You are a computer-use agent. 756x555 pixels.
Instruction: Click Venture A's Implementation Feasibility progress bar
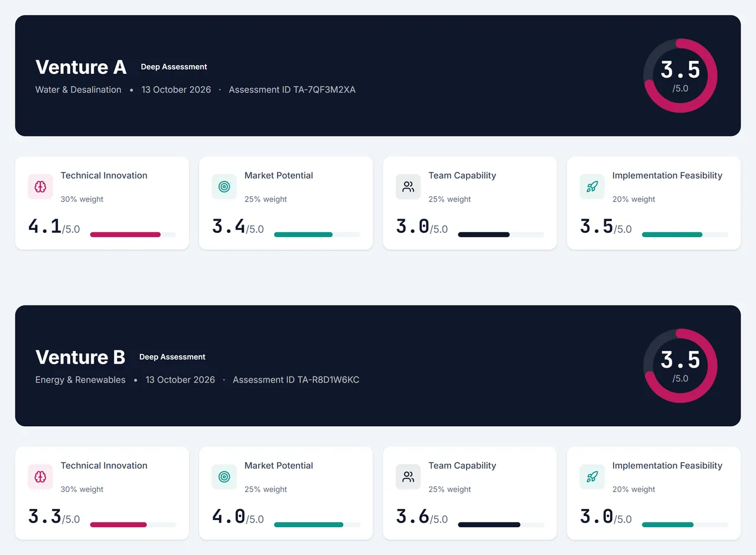tap(685, 235)
